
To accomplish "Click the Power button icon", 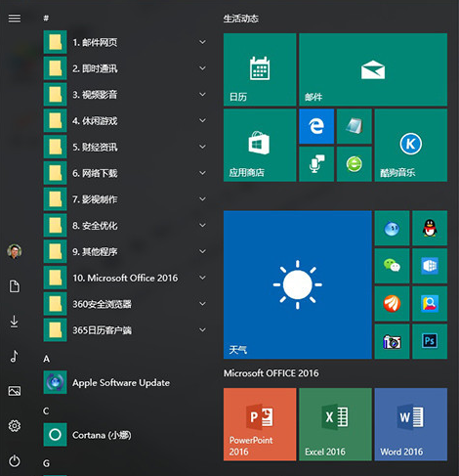I will click(x=15, y=460).
